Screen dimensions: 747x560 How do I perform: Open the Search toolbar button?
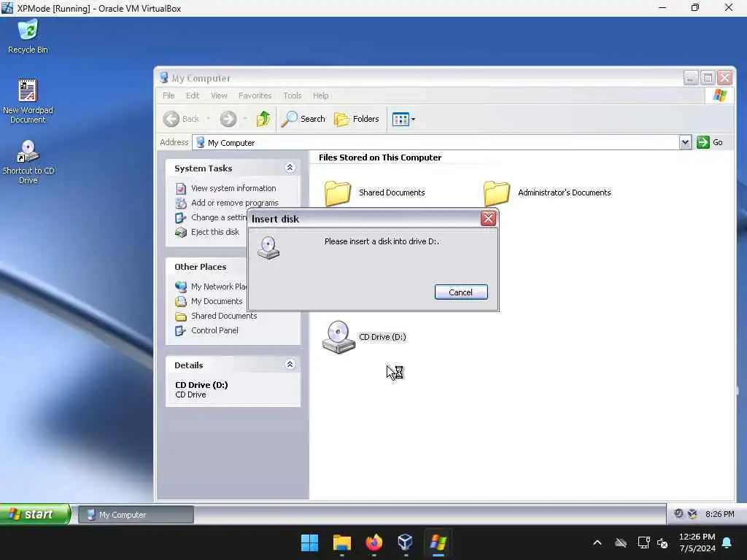(x=303, y=119)
